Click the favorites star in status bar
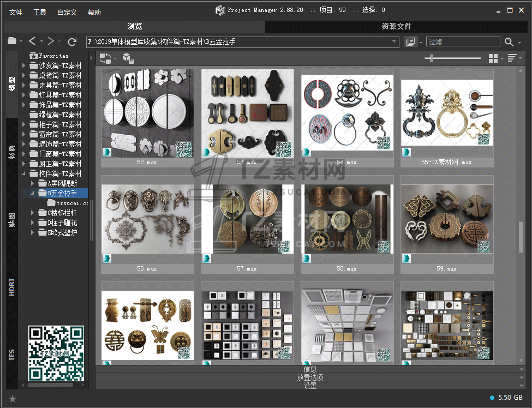 point(13,399)
